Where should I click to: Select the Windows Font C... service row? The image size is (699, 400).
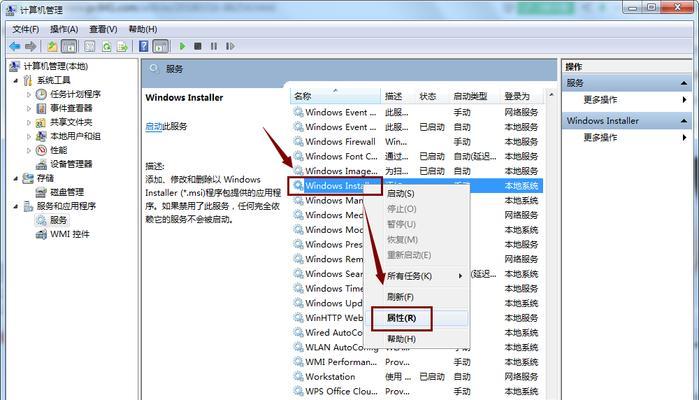tap(417, 157)
